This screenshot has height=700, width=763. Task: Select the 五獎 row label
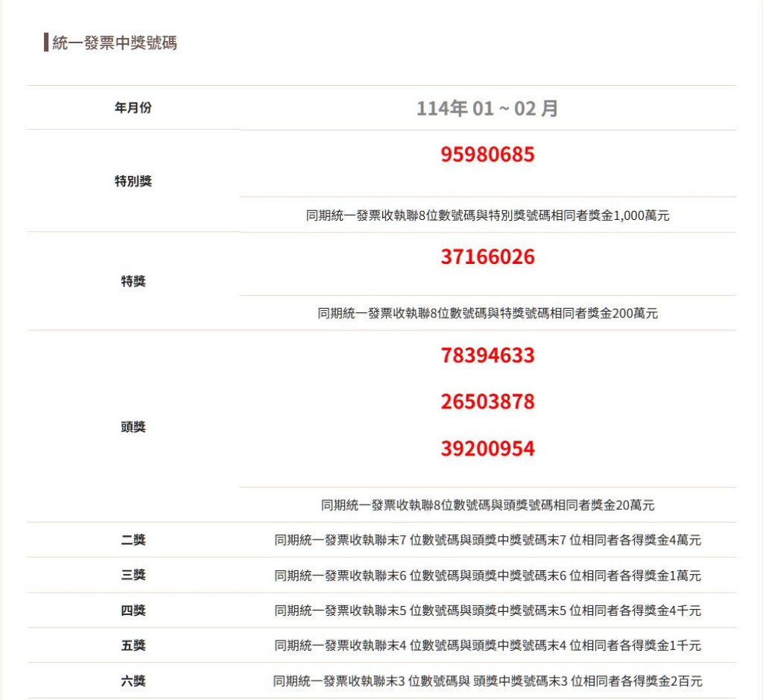coord(133,646)
